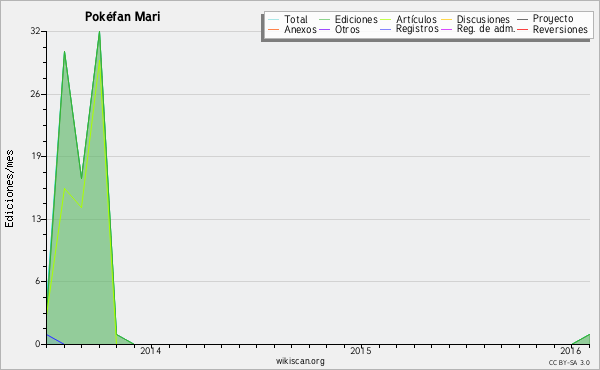Click the y-axis value 32
600x370 pixels.
(35, 31)
